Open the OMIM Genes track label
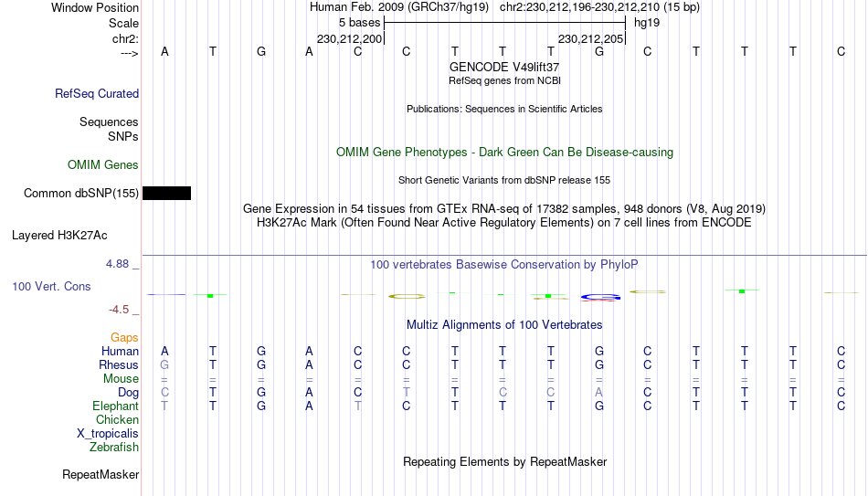 [103, 165]
